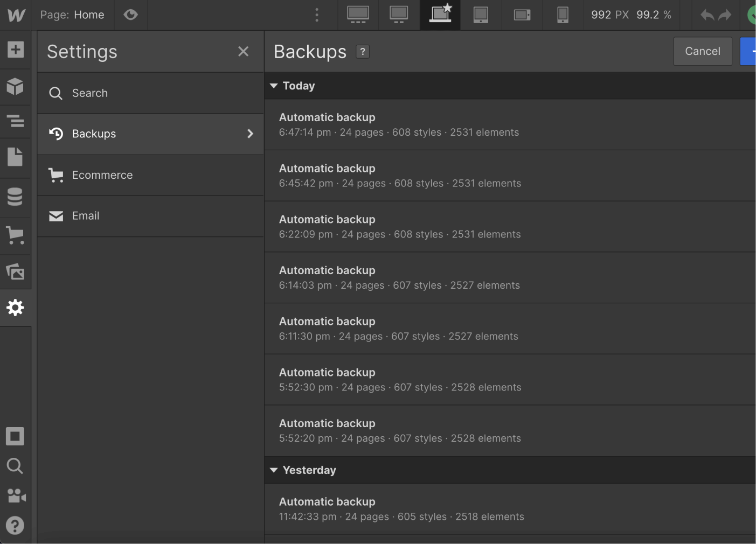Collapse the Today backups section

click(x=274, y=86)
